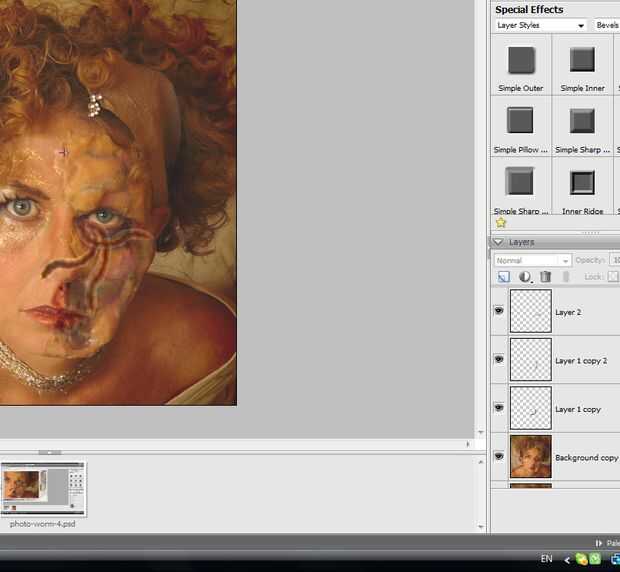
Task: Create a new layer with the layer icon
Action: click(x=504, y=277)
